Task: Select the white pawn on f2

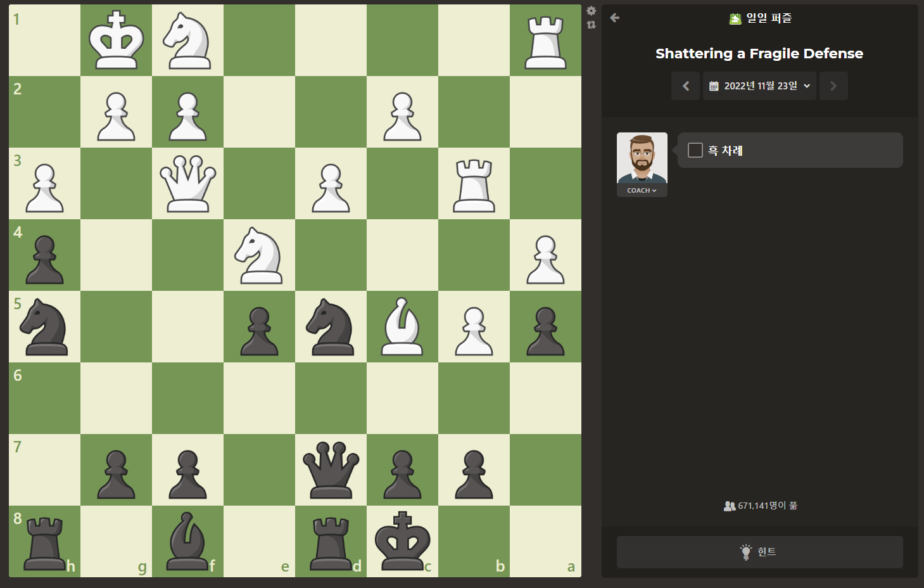Action: 188,117
